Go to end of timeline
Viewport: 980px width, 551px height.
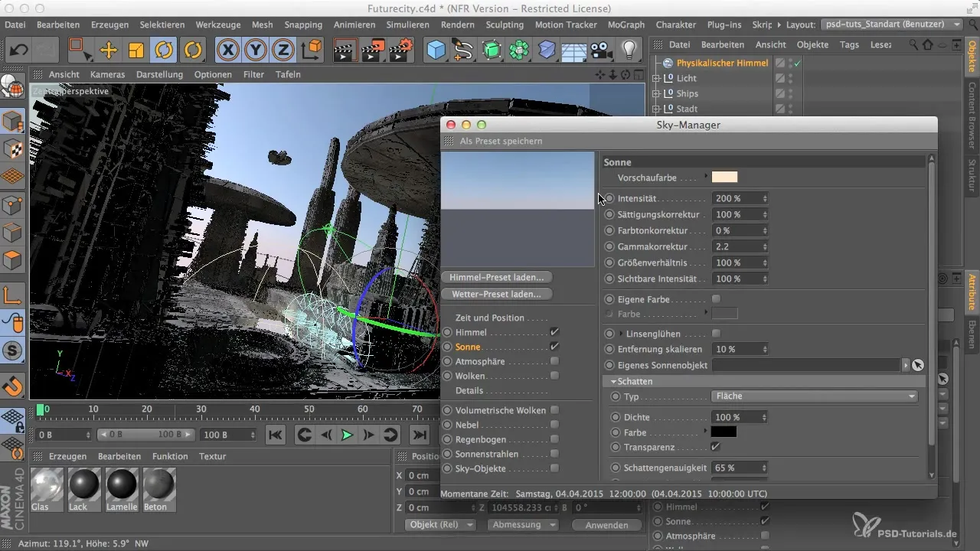point(420,435)
